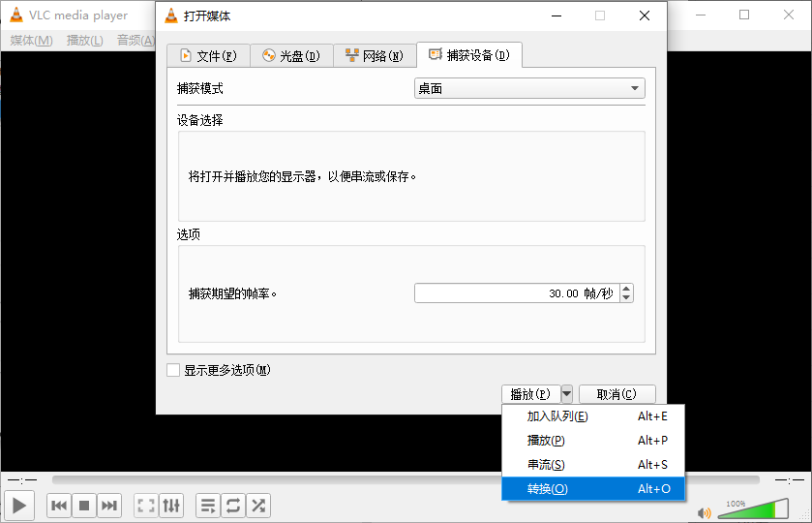Show the playlist view

(208, 506)
